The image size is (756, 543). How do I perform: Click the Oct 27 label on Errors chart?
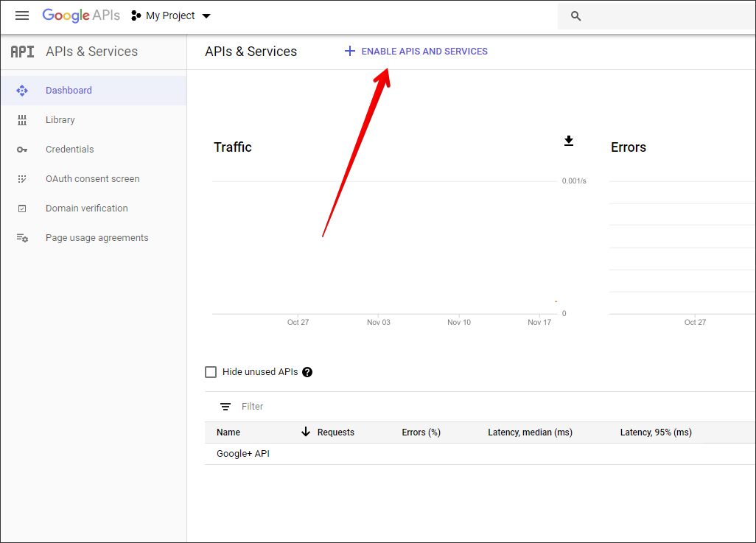tap(696, 322)
